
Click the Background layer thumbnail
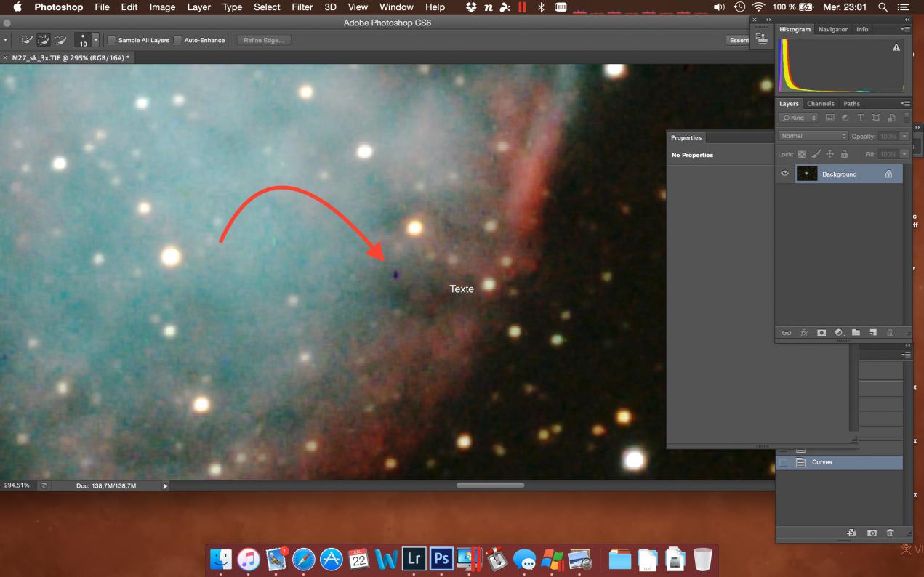click(806, 174)
